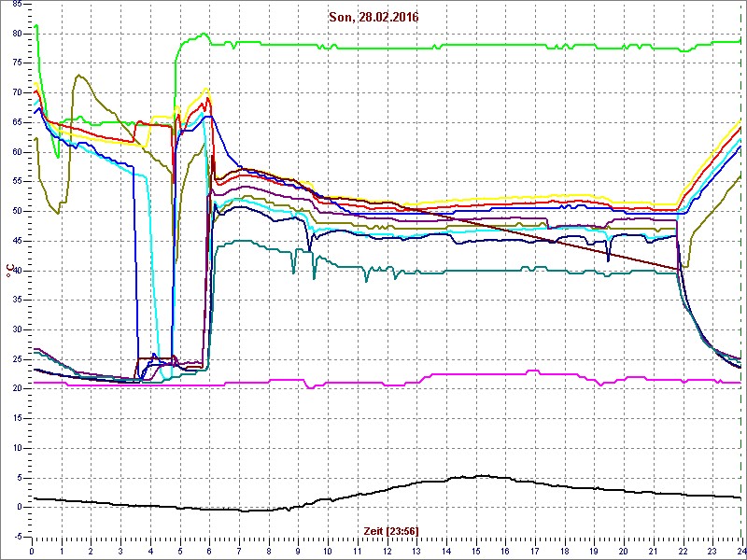Click hour 13 on the time axis
The width and height of the screenshot is (747, 560).
click(416, 551)
